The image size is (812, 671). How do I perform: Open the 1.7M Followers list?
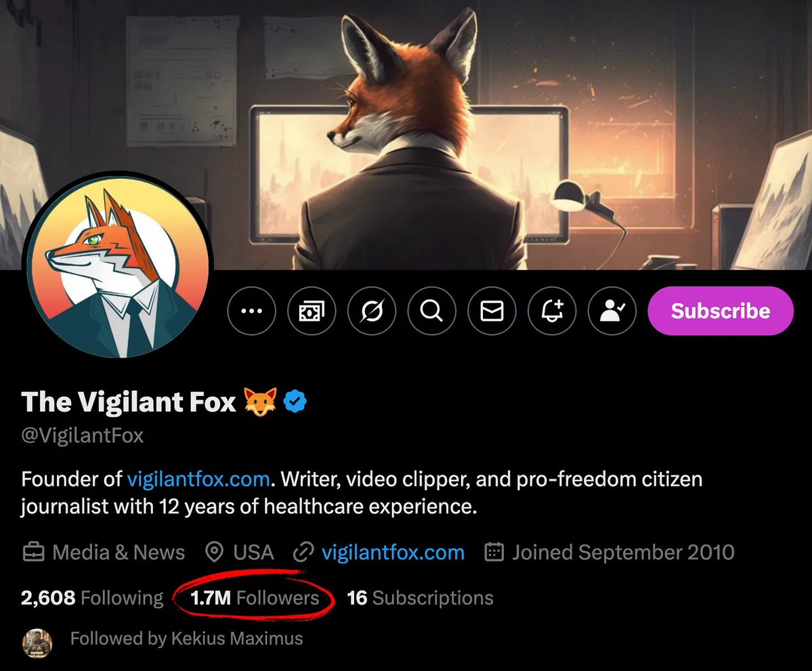coord(255,599)
